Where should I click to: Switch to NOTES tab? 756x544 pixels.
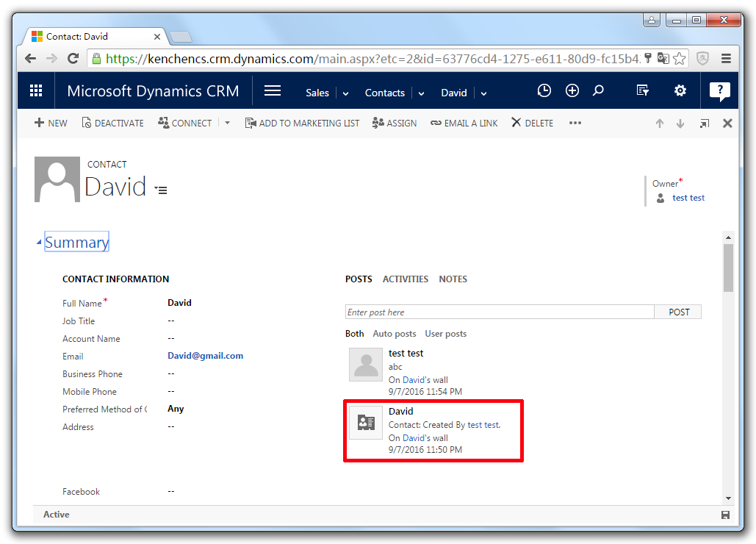tap(453, 279)
